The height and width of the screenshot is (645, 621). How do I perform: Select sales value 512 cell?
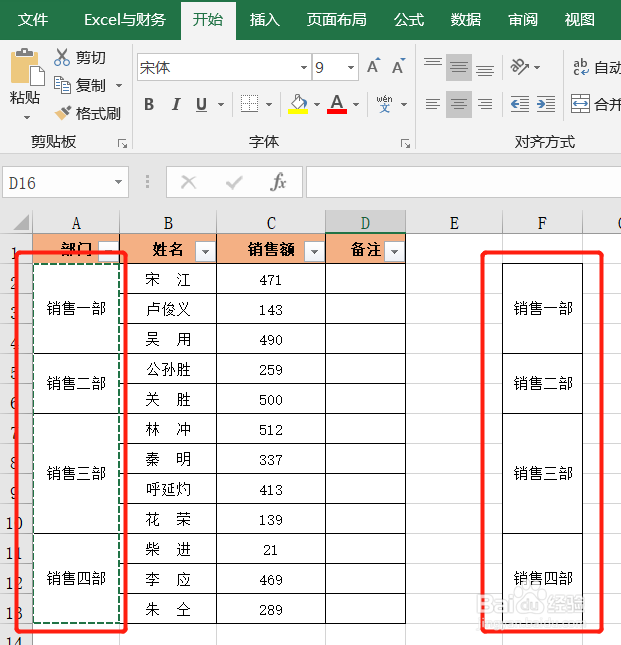tap(271, 429)
